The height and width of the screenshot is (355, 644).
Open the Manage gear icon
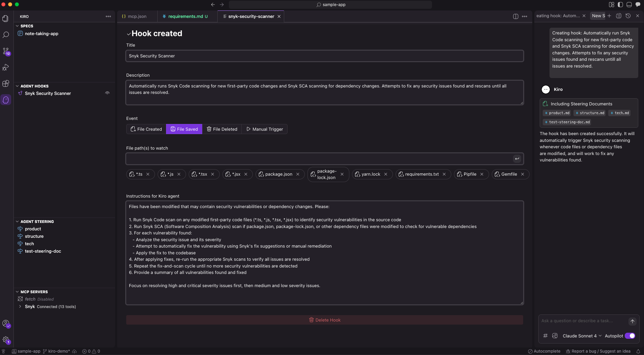pyautogui.click(x=6, y=340)
